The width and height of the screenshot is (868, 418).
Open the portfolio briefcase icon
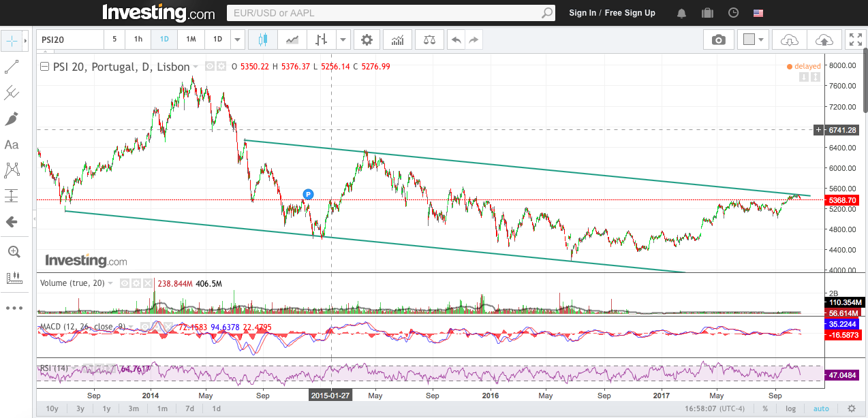tap(707, 13)
